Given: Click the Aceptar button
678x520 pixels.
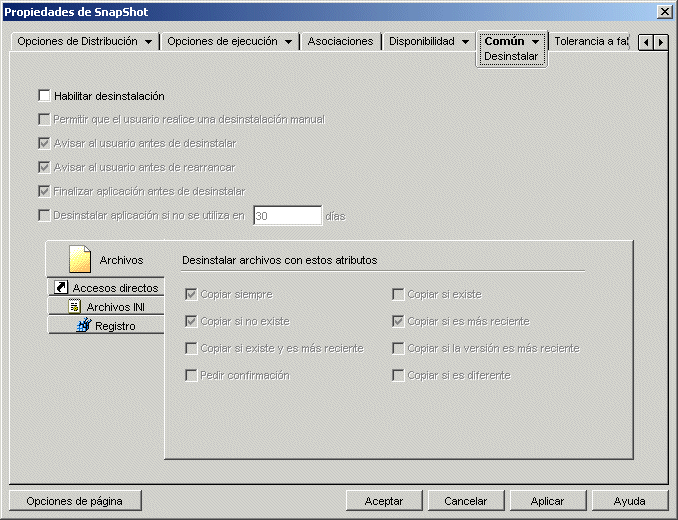Looking at the screenshot, I should 384,501.
